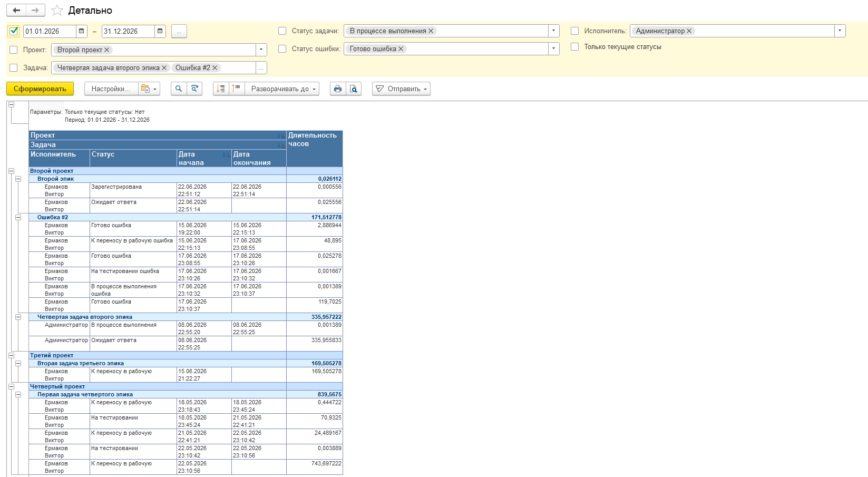Add report to favorites with star icon
868x477 pixels.
pyautogui.click(x=57, y=11)
